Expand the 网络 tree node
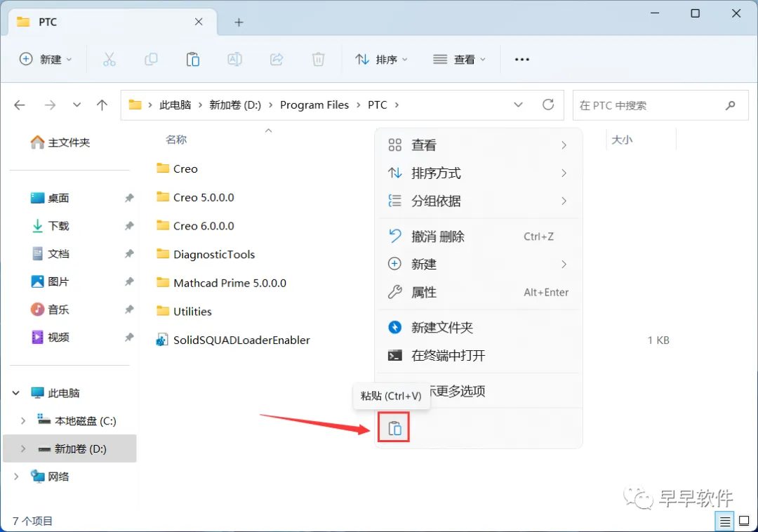 [x=16, y=477]
